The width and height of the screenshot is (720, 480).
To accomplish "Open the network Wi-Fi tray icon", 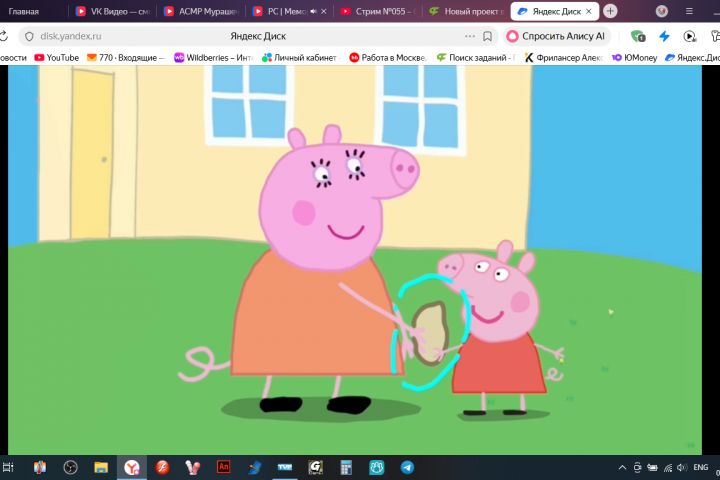I will (x=668, y=468).
